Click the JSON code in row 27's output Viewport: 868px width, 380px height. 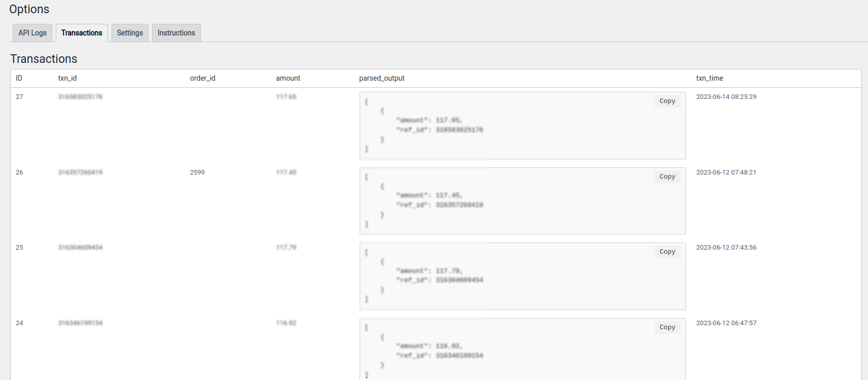pos(439,125)
